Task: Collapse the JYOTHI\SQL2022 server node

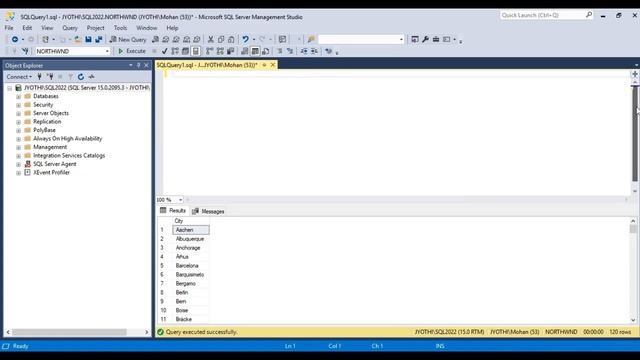Action: coord(9,88)
